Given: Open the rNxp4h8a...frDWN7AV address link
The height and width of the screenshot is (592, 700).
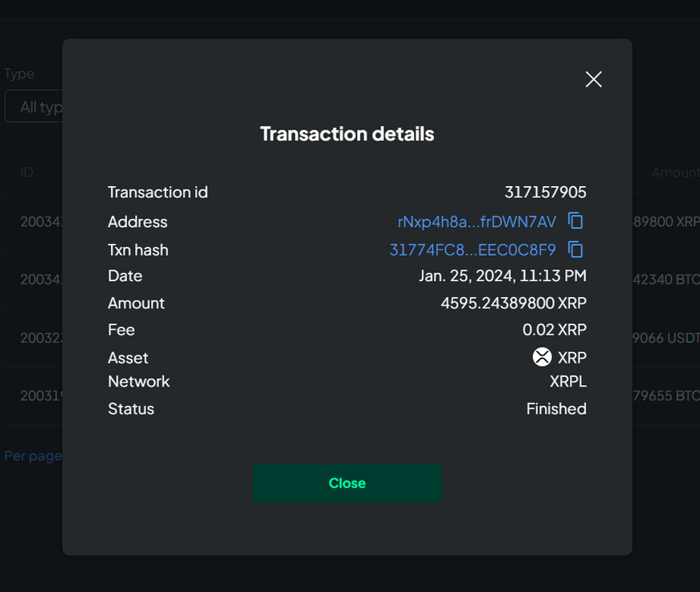Looking at the screenshot, I should click(x=476, y=221).
